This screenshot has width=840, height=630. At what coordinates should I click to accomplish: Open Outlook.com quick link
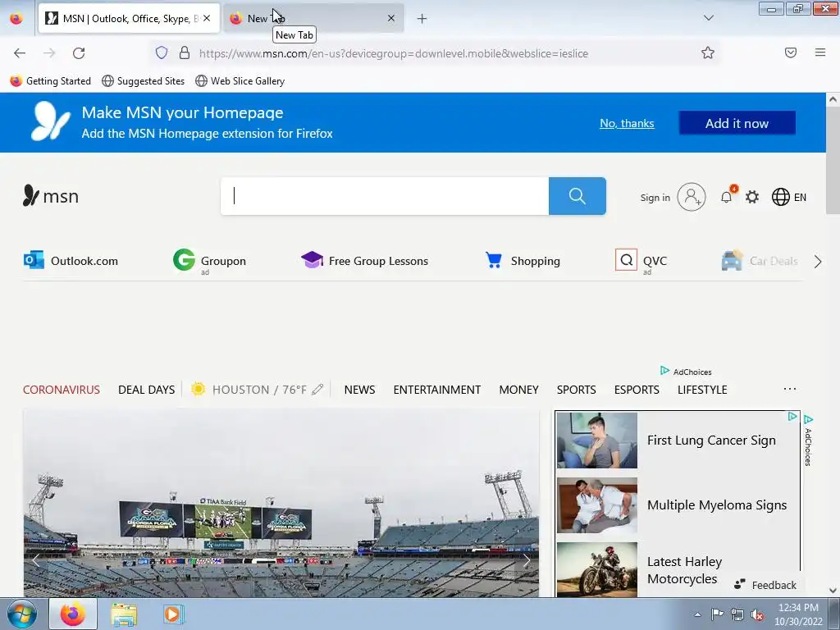[71, 261]
